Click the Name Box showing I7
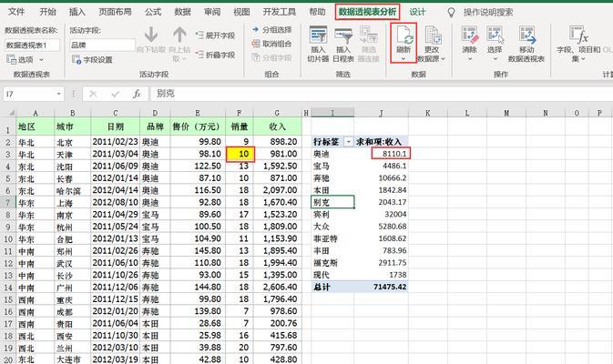This screenshot has width=613, height=364. [x=28, y=94]
